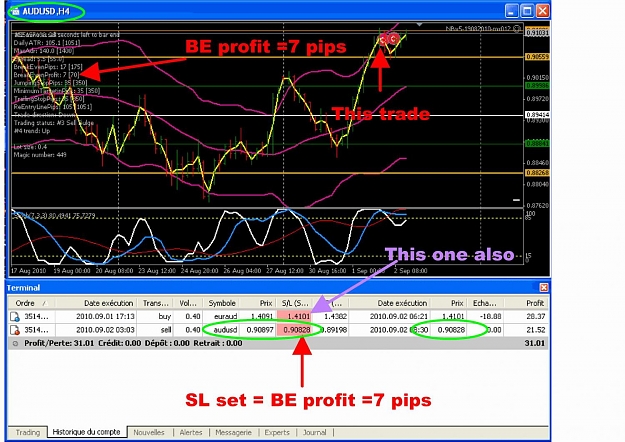This screenshot has height=442, width=625.
Task: Click the 'buy' transaction cell
Action: [x=165, y=317]
